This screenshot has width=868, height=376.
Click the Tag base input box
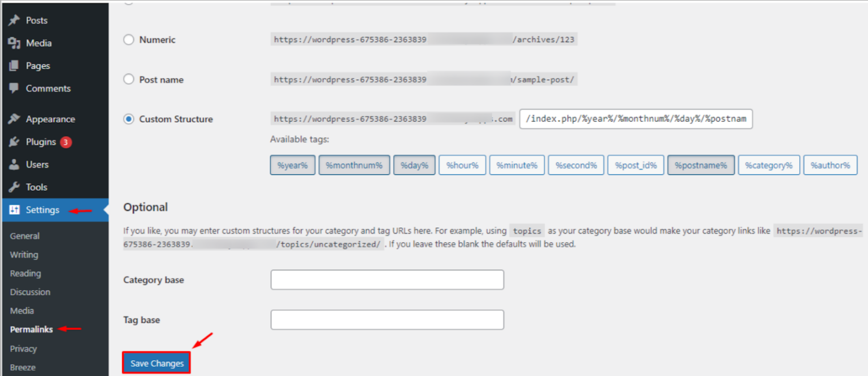coord(387,320)
